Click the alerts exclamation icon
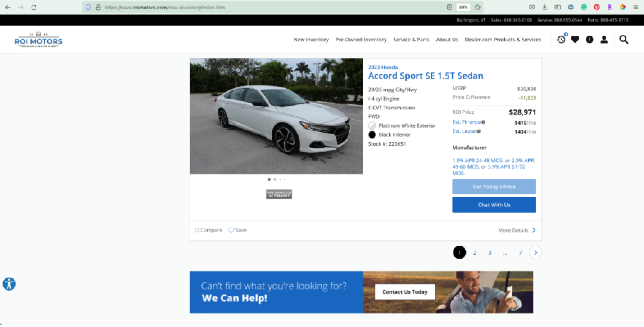This screenshot has height=327, width=644. tap(590, 40)
